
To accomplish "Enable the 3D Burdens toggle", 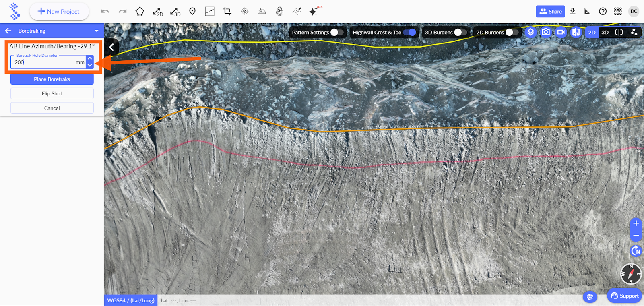I will click(460, 33).
